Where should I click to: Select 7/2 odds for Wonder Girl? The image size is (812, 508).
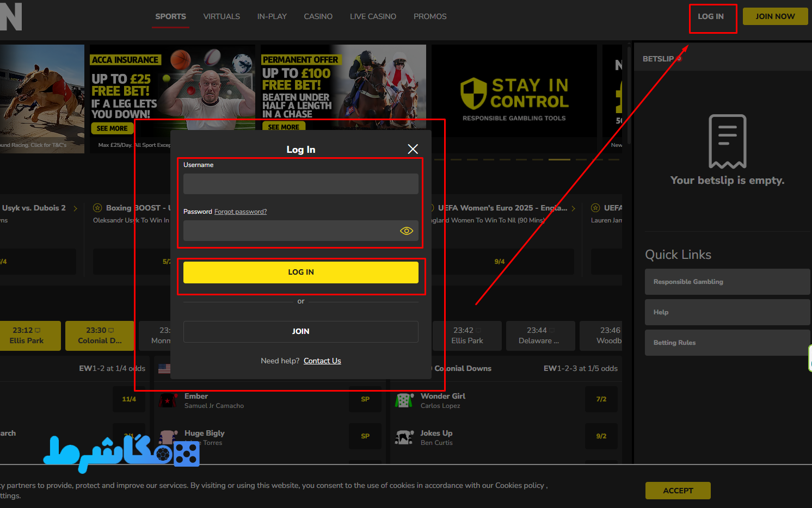601,399
